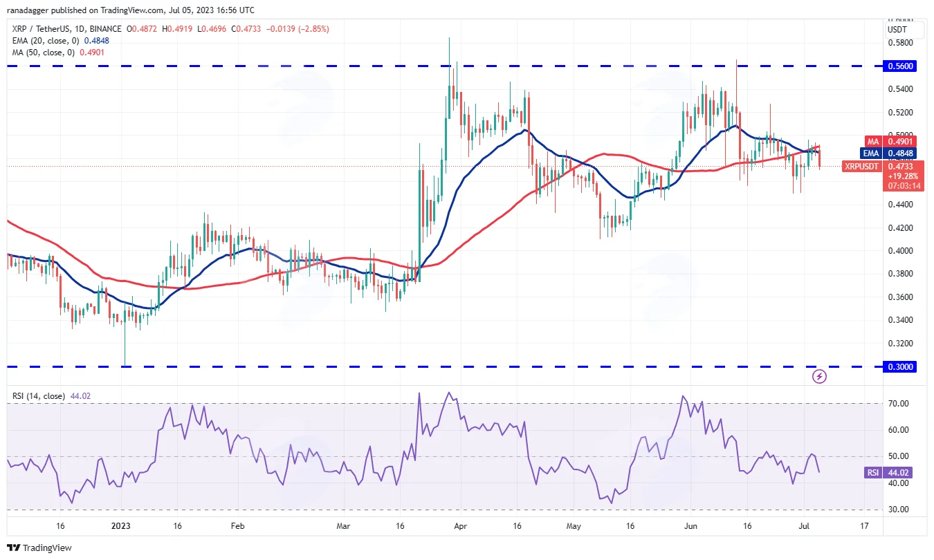Select the RSI (14, close) indicator legend
This screenshot has height=560, width=934.
click(39, 396)
